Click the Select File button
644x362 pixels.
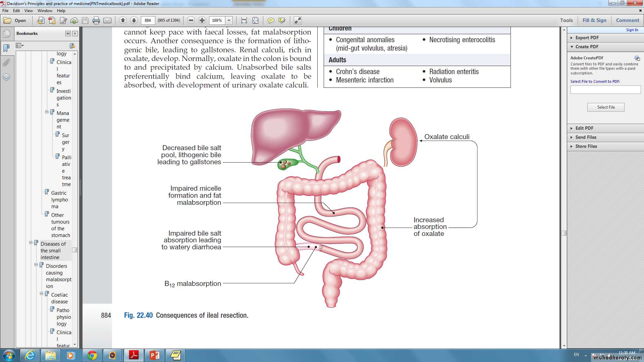click(x=605, y=107)
